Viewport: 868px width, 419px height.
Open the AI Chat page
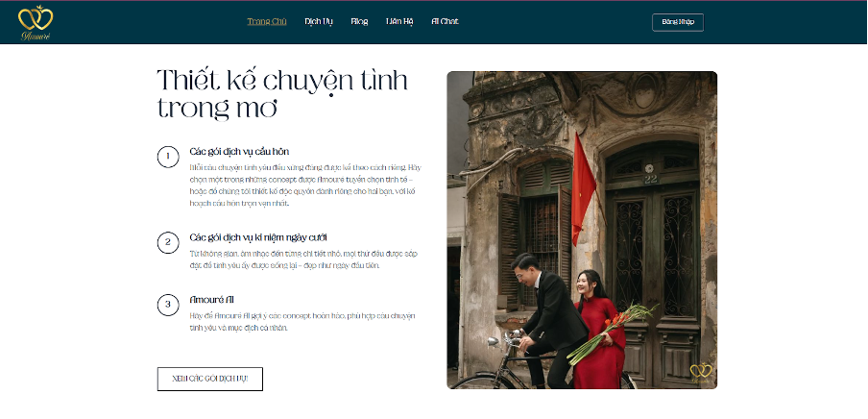click(446, 21)
